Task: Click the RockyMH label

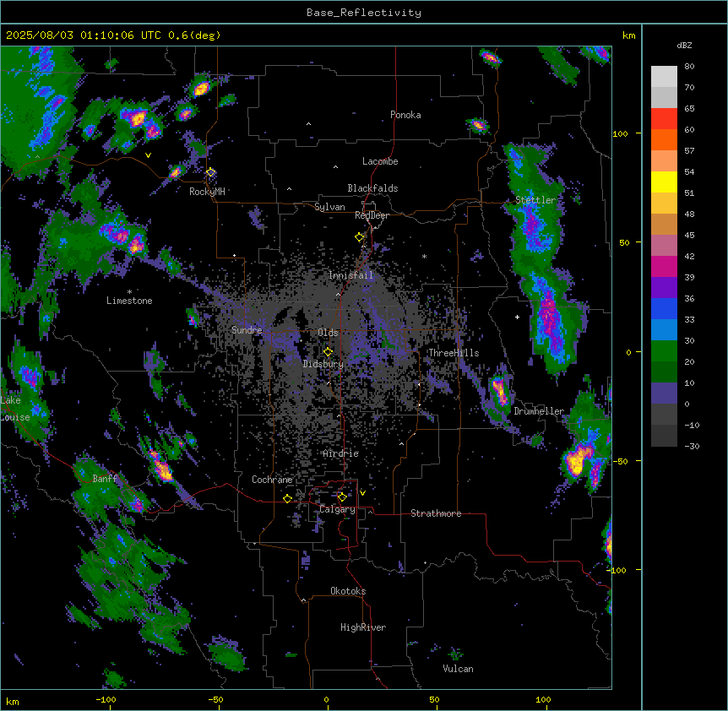Action: [x=207, y=192]
